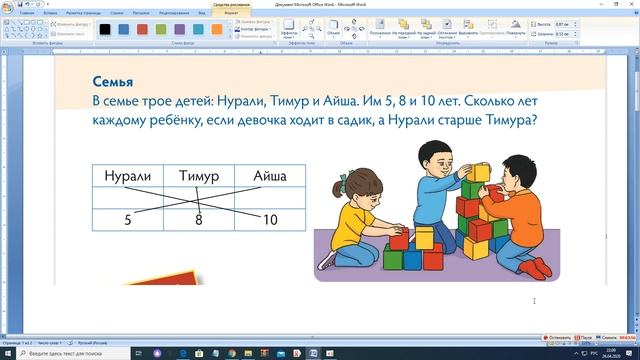This screenshot has height=360, width=640.
Task: Click the Русский (Россия) language indicator
Action: pyautogui.click(x=93, y=343)
